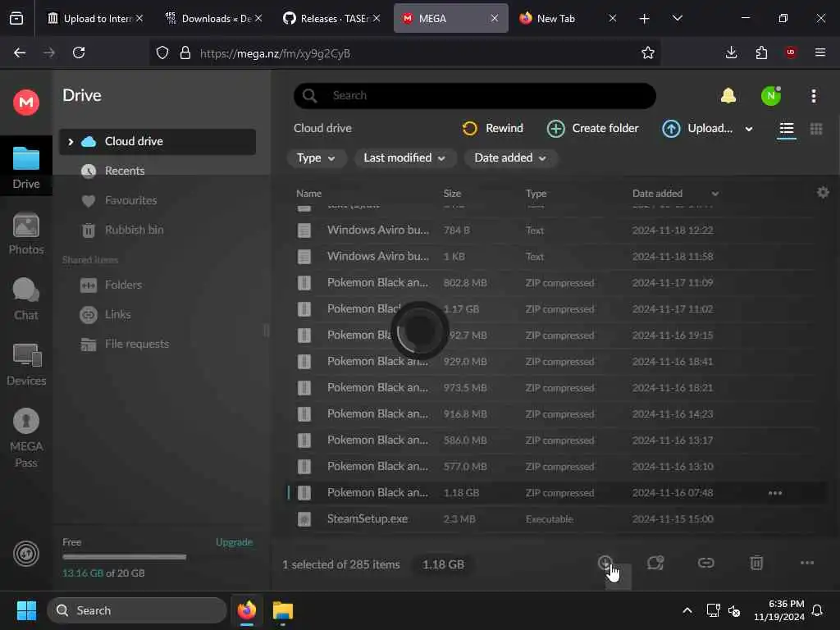This screenshot has height=630, width=840.
Task: Open the Date added filter dropdown
Action: pyautogui.click(x=510, y=158)
